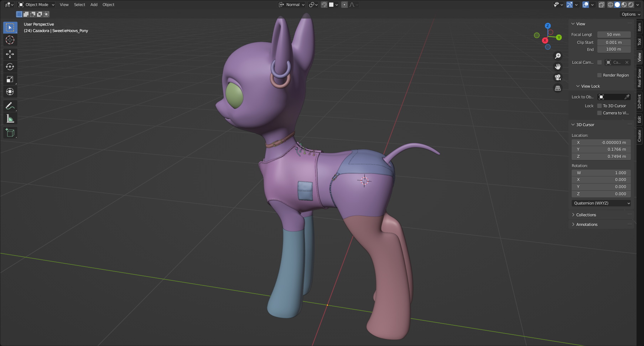Click the Clip Start 0.001 m field
This screenshot has height=346, width=644.
click(x=614, y=42)
